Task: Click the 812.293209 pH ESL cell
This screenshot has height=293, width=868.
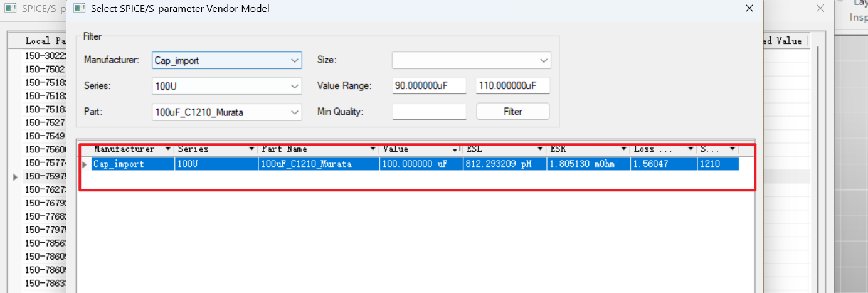Action: pos(505,164)
